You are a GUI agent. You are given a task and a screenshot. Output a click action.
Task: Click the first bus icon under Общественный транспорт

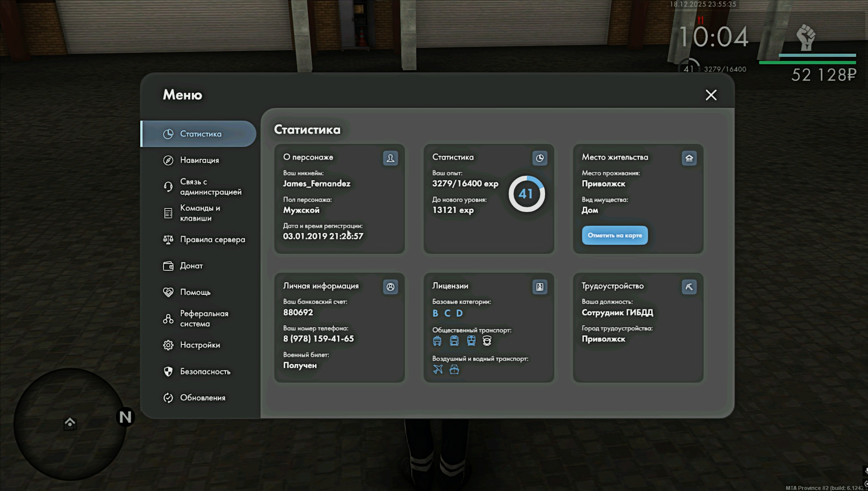point(437,341)
